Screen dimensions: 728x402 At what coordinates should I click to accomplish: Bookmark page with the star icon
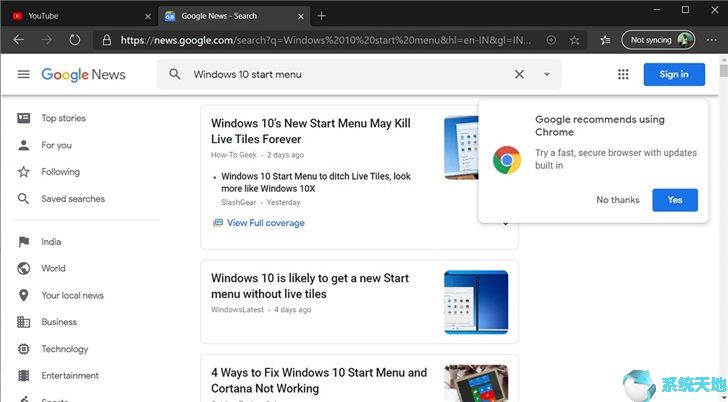click(x=574, y=40)
